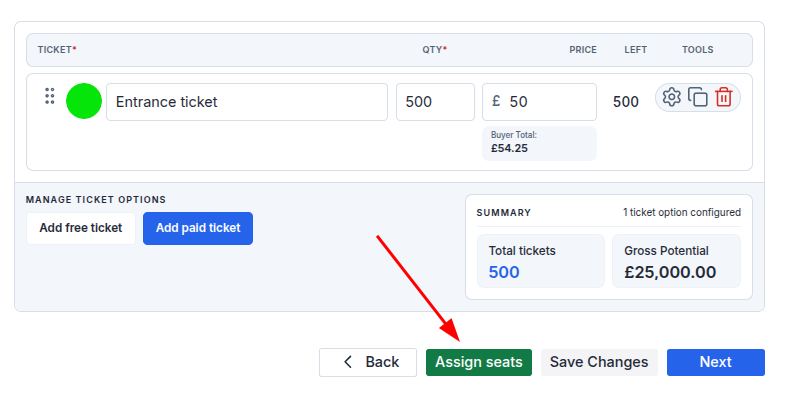Grab the ticket row drag handle
This screenshot has height=413, width=788.
(50, 96)
